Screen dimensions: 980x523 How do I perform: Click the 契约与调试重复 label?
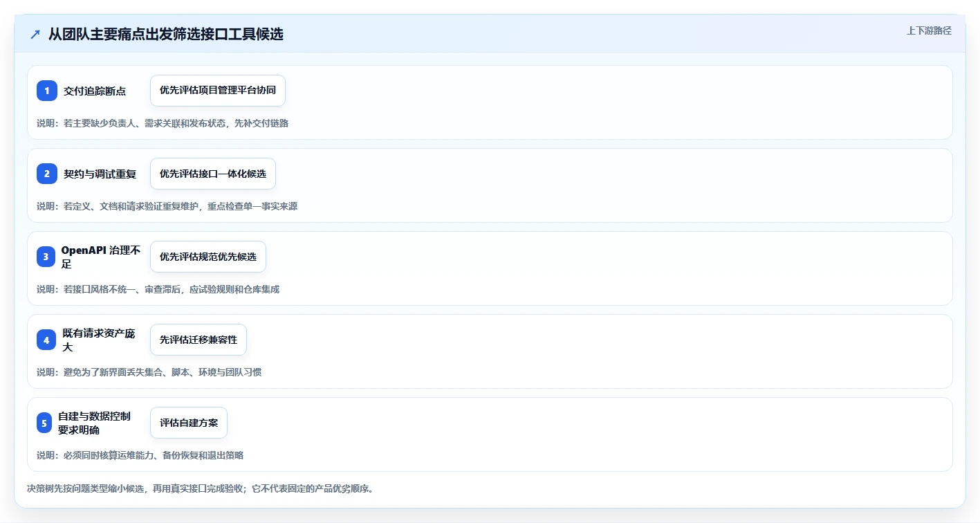[100, 174]
